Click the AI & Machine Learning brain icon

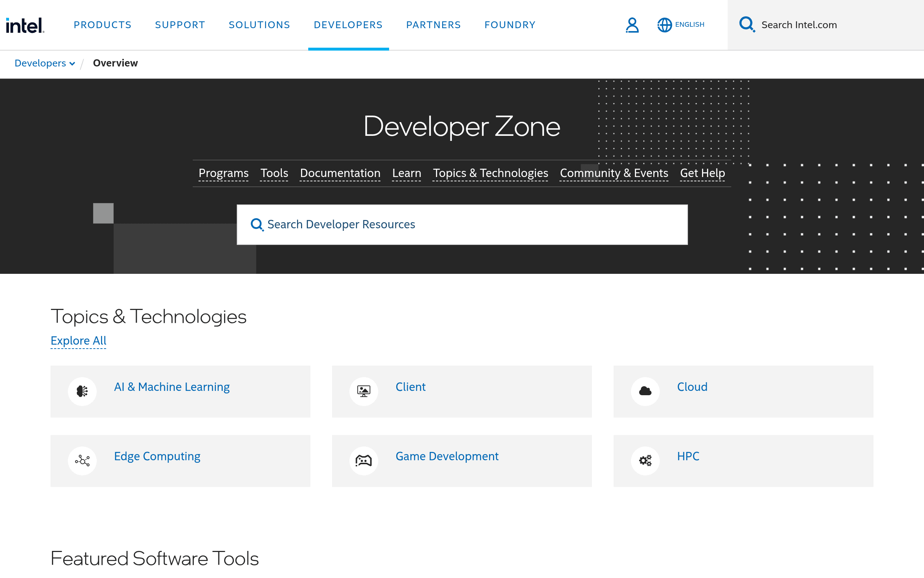[x=82, y=391]
